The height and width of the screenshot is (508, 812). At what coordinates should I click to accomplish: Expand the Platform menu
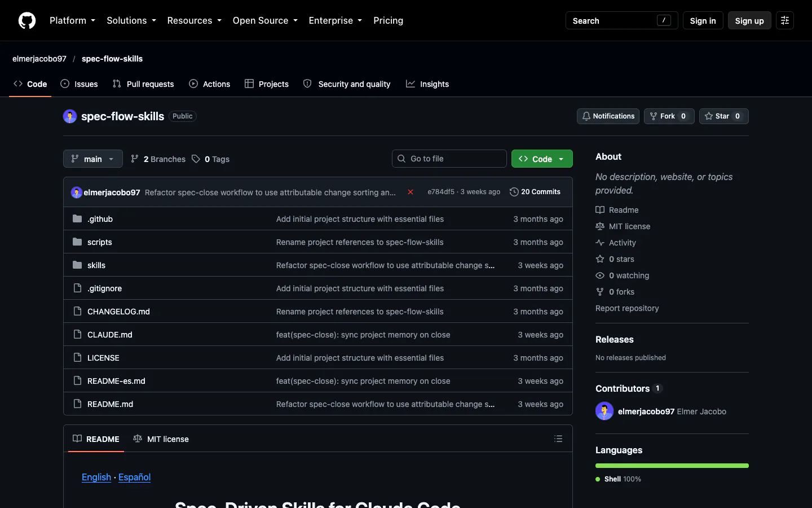point(72,20)
